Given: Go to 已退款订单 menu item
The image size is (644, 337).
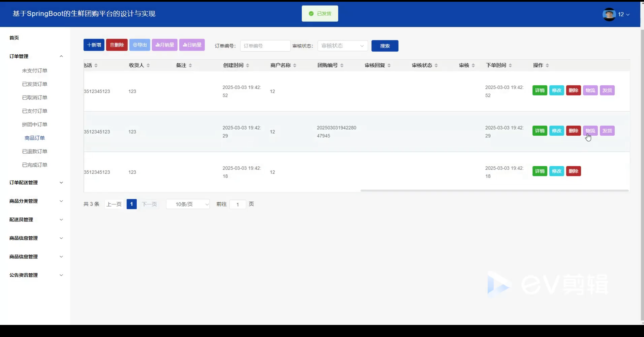Looking at the screenshot, I should (35, 151).
